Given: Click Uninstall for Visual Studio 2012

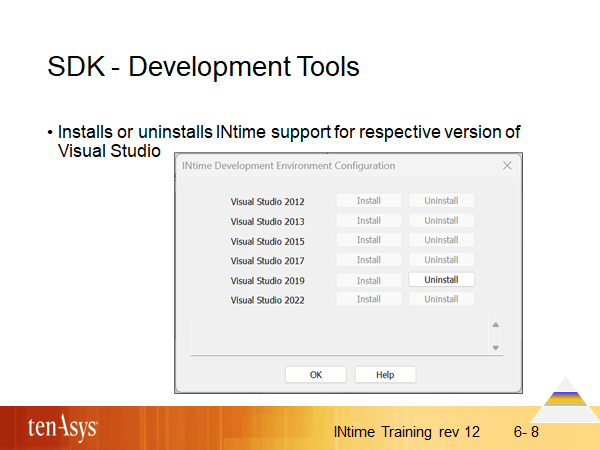Looking at the screenshot, I should pyautogui.click(x=441, y=201).
